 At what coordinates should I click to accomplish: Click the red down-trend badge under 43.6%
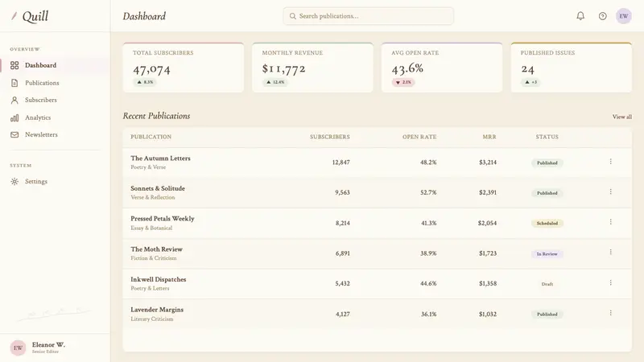click(403, 83)
